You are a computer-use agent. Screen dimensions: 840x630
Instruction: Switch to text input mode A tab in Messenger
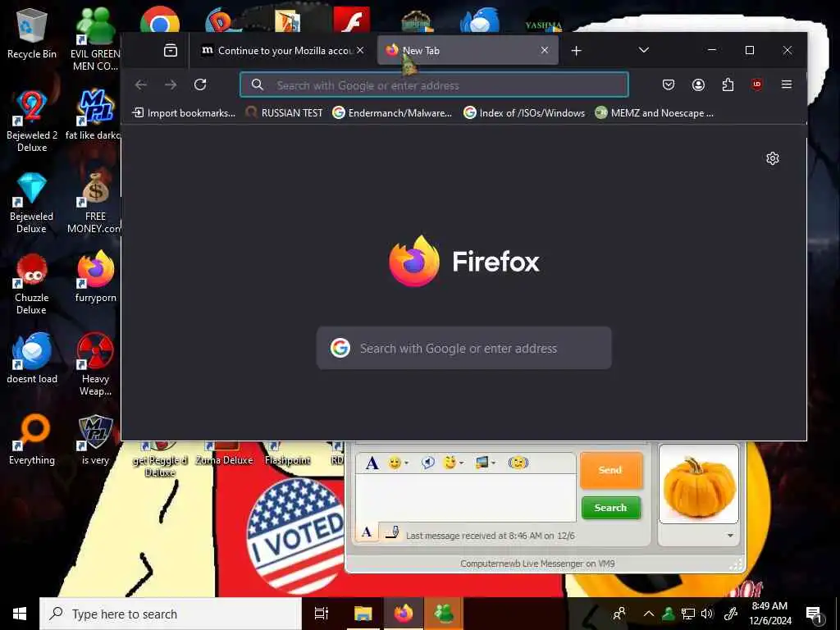pos(367,532)
